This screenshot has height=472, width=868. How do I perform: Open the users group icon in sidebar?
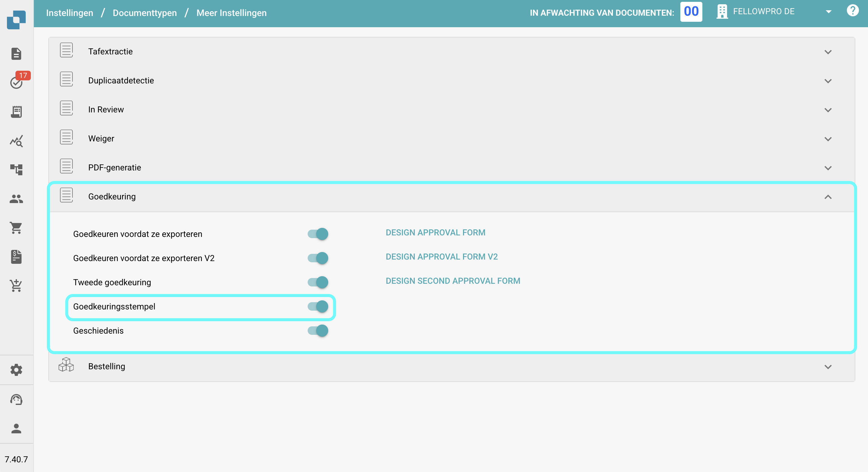point(16,199)
